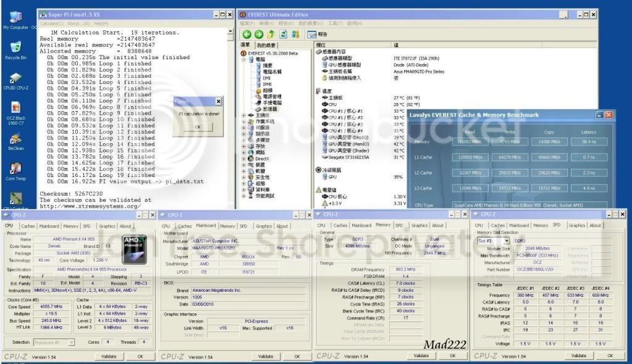Select 超頻 overclock item in EVEREST tree
632x364 pixels.
[264, 91]
